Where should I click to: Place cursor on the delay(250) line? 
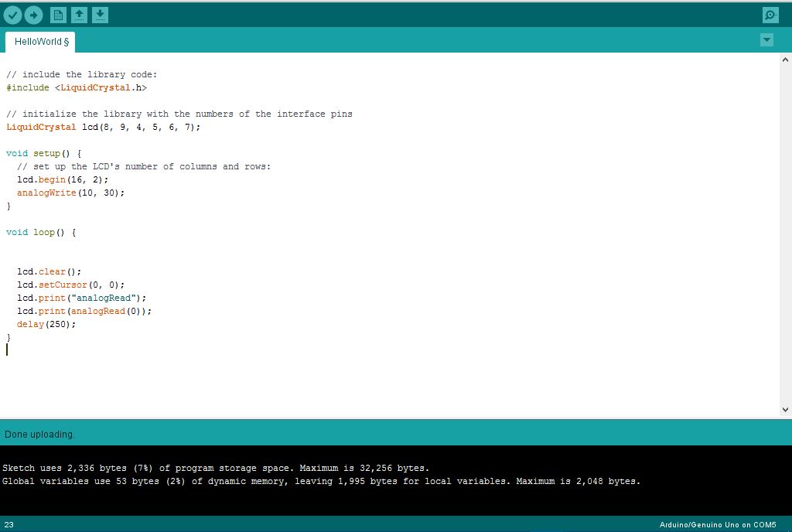pos(46,324)
